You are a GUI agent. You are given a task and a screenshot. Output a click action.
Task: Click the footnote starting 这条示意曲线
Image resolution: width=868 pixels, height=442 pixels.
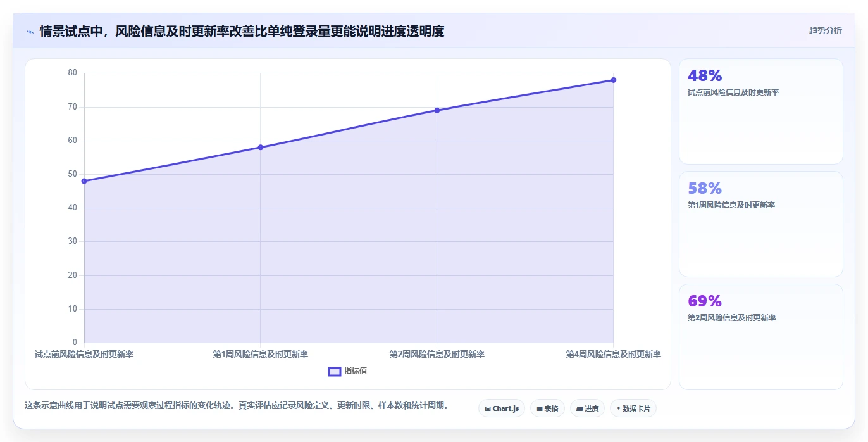click(237, 406)
